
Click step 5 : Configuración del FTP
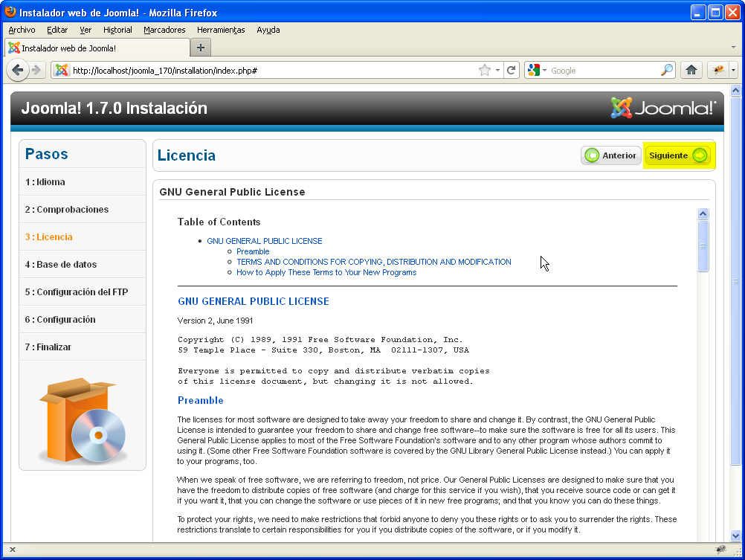point(83,292)
